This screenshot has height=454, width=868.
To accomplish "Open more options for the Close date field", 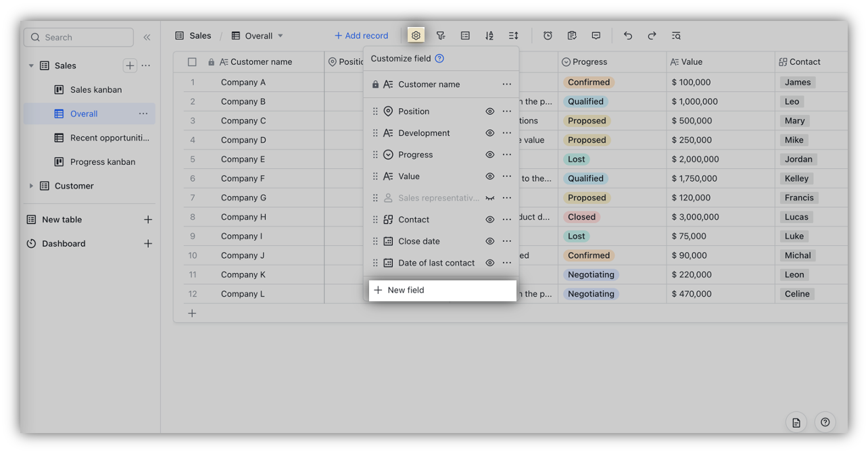I will (507, 241).
